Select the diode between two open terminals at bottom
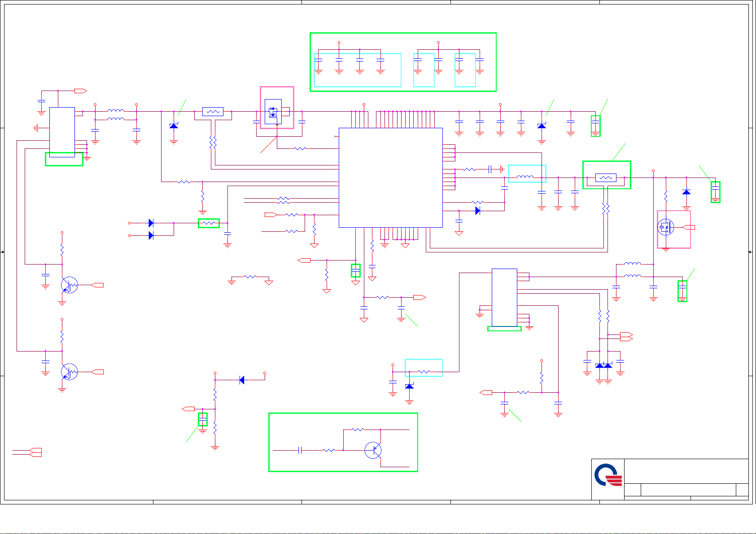This screenshot has width=756, height=534. (242, 380)
